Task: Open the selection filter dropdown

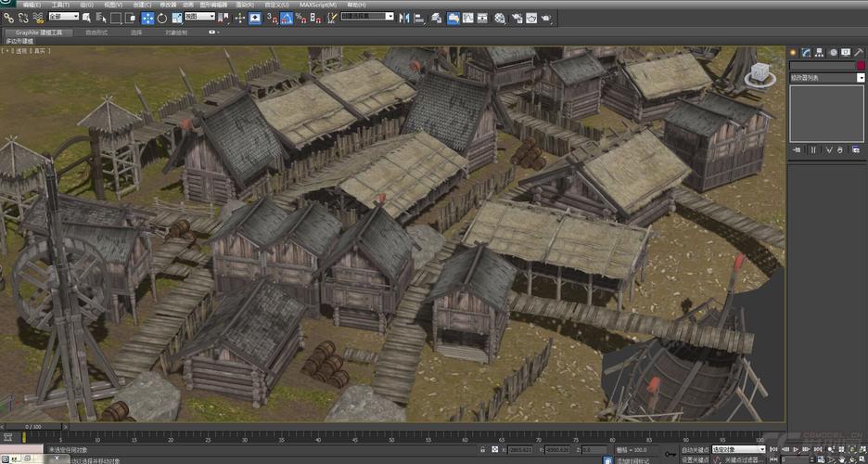Action: pos(63,17)
